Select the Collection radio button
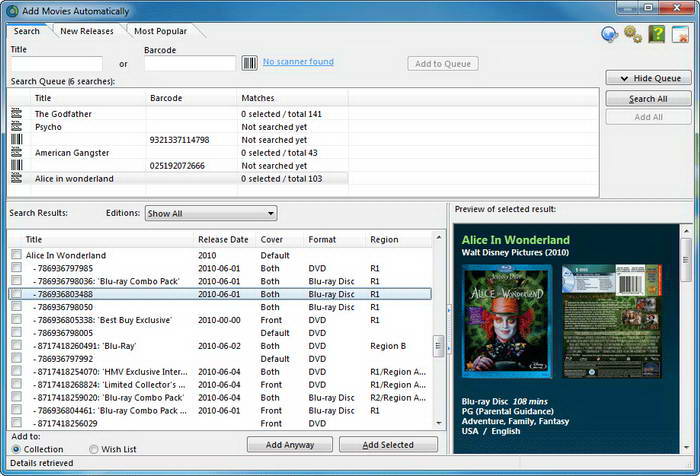The height and width of the screenshot is (476, 700). 16,449
